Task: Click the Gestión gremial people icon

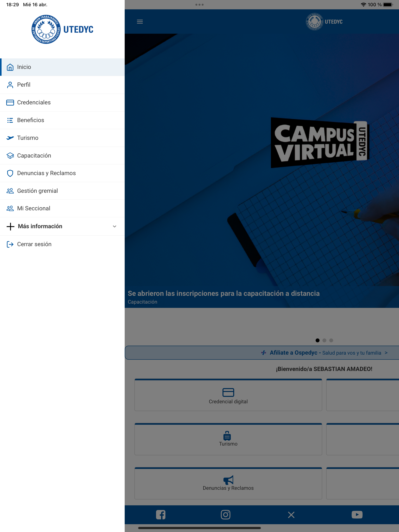Action: pos(10,191)
